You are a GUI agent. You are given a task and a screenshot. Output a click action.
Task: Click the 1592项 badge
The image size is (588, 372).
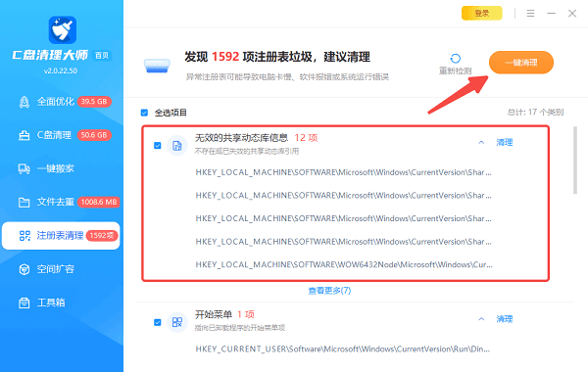pyautogui.click(x=102, y=236)
